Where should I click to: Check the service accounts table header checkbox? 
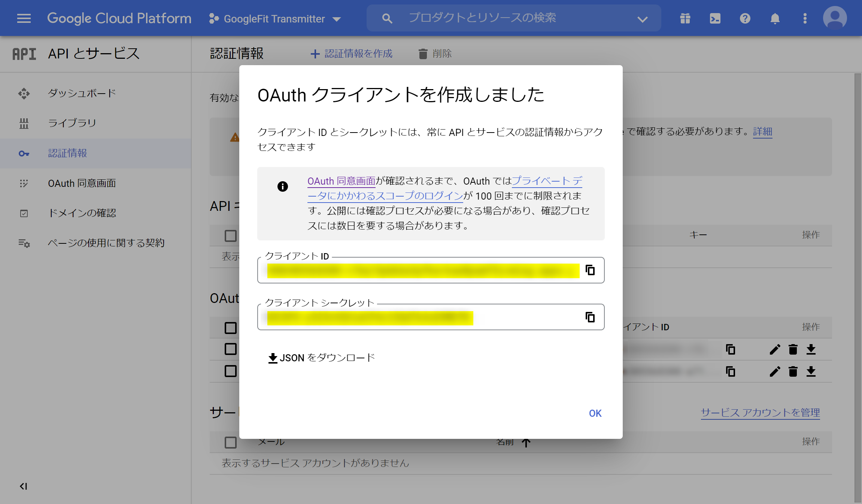coord(231,442)
